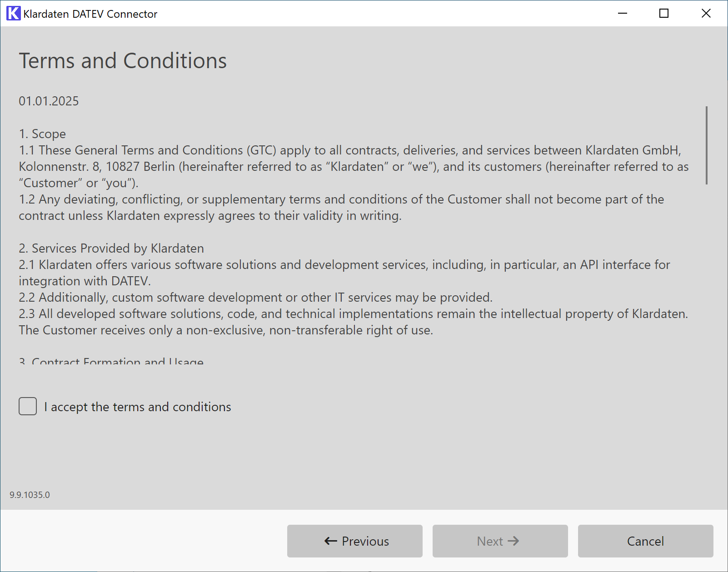Click the 'Terms and Conditions' heading
Viewport: 728px width, 572px height.
123,60
